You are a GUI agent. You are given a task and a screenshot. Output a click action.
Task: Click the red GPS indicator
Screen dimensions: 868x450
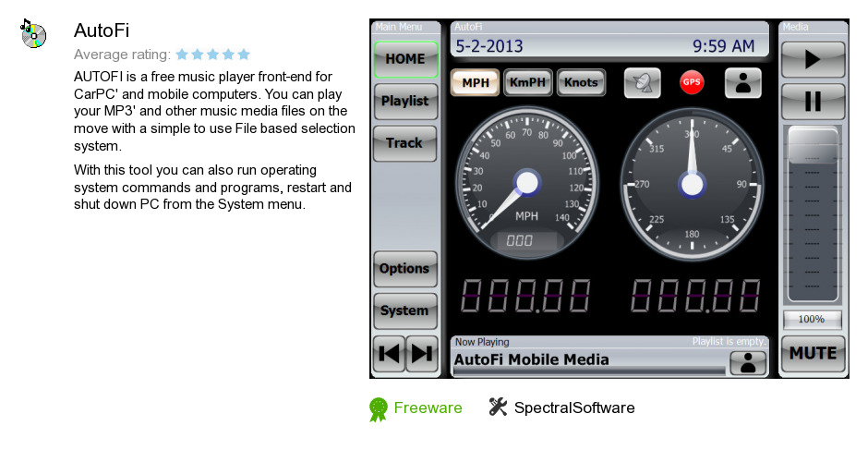(x=692, y=82)
